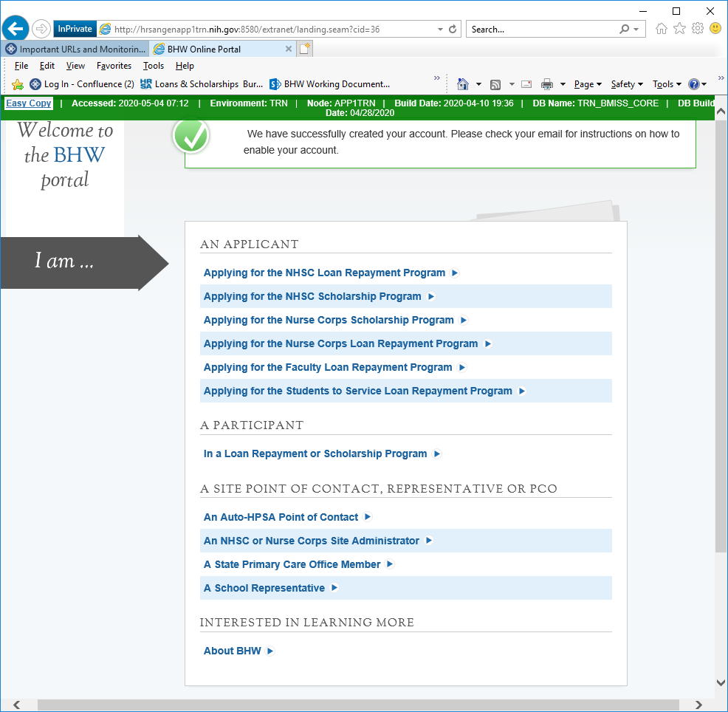Open the Settings gear icon
The width and height of the screenshot is (728, 712).
(x=697, y=29)
